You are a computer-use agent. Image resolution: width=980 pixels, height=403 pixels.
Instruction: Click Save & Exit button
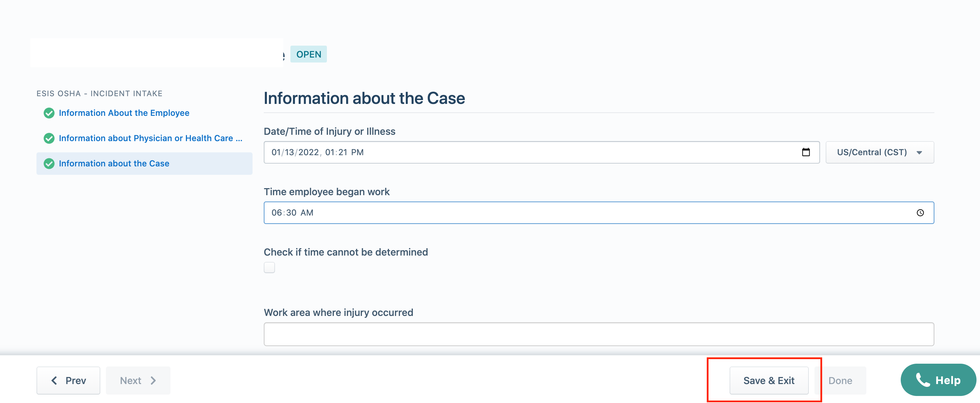pyautogui.click(x=768, y=380)
